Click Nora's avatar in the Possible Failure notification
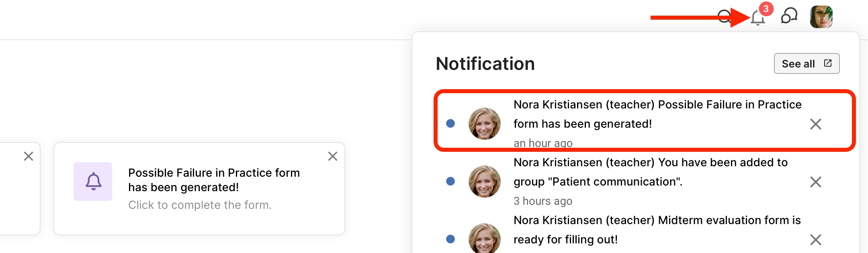This screenshot has width=868, height=253. click(485, 124)
